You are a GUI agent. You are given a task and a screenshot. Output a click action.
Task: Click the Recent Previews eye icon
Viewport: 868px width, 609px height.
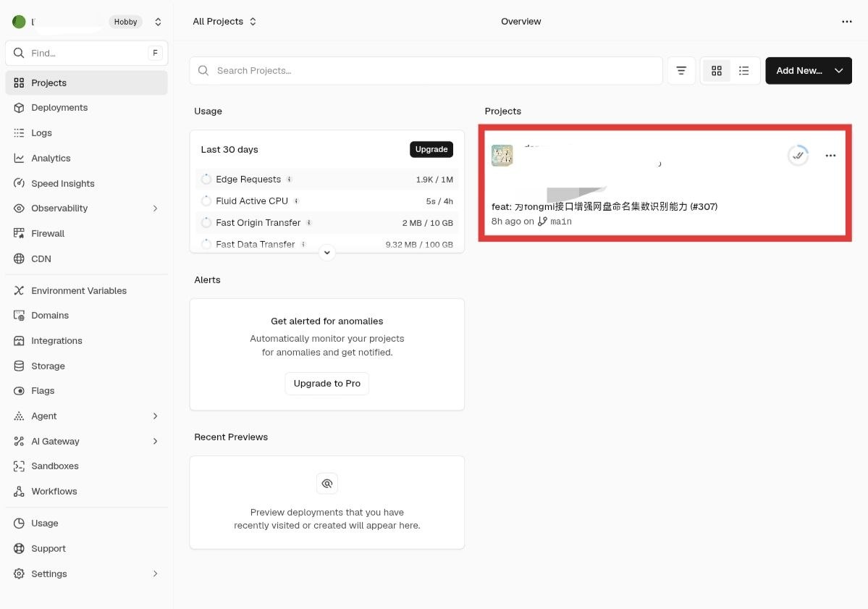point(326,483)
